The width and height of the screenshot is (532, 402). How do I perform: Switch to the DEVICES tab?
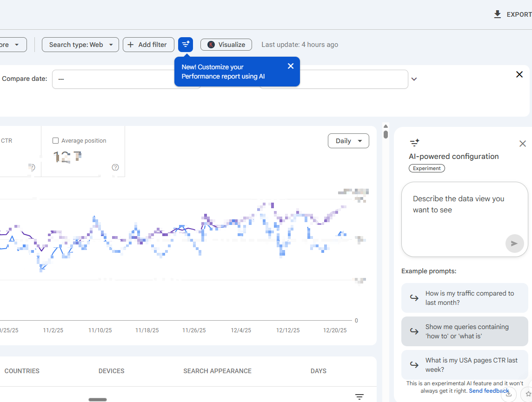click(x=111, y=371)
